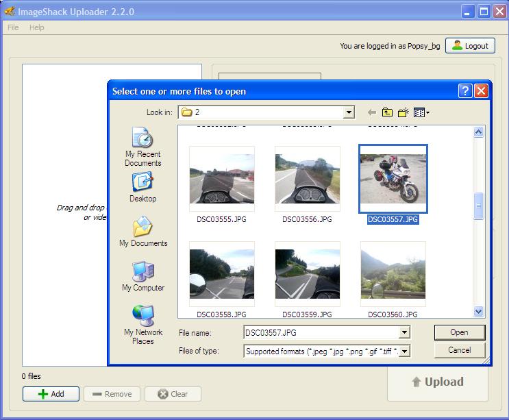Image resolution: width=509 pixels, height=420 pixels.
Task: Click Clear button in ImageShack Uploader
Action: click(x=173, y=394)
